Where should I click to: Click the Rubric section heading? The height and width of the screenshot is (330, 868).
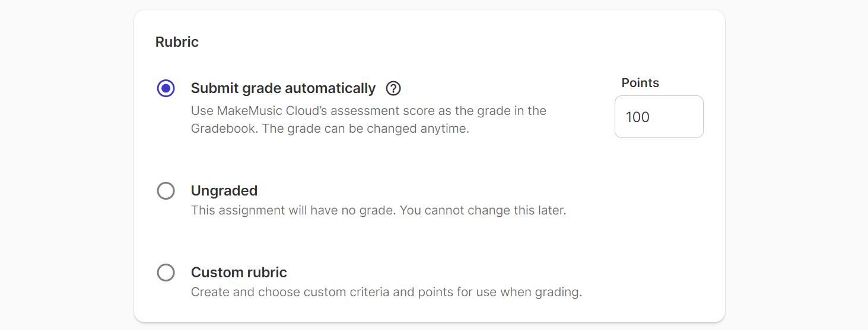tap(177, 42)
